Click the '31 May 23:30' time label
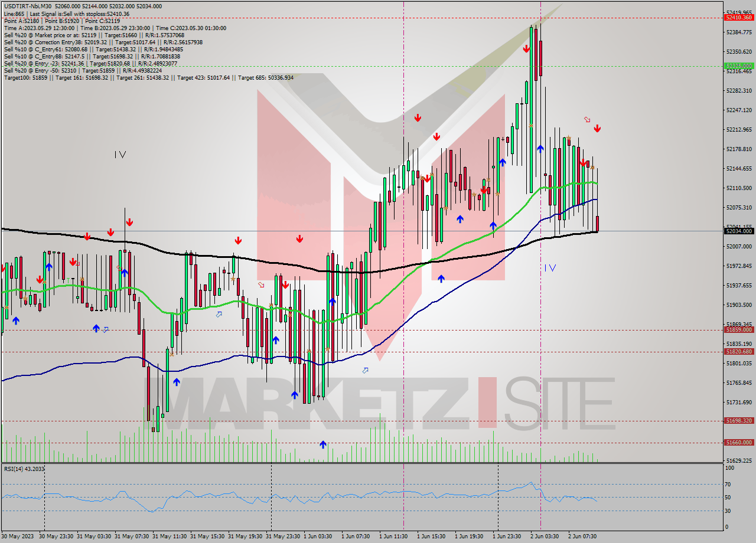Viewport: 756px width, 543px height. (283, 536)
